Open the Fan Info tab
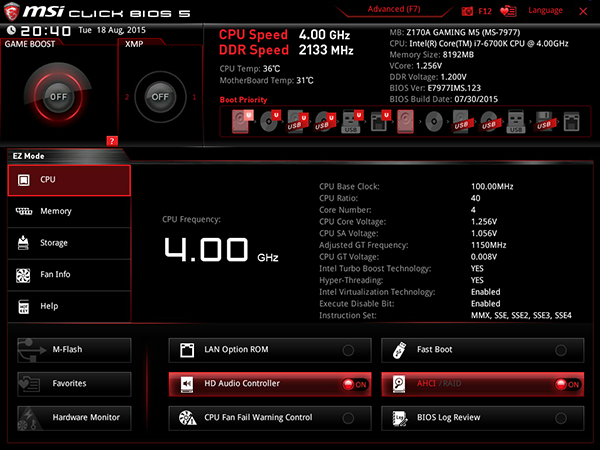The image size is (600, 450). coord(69,275)
